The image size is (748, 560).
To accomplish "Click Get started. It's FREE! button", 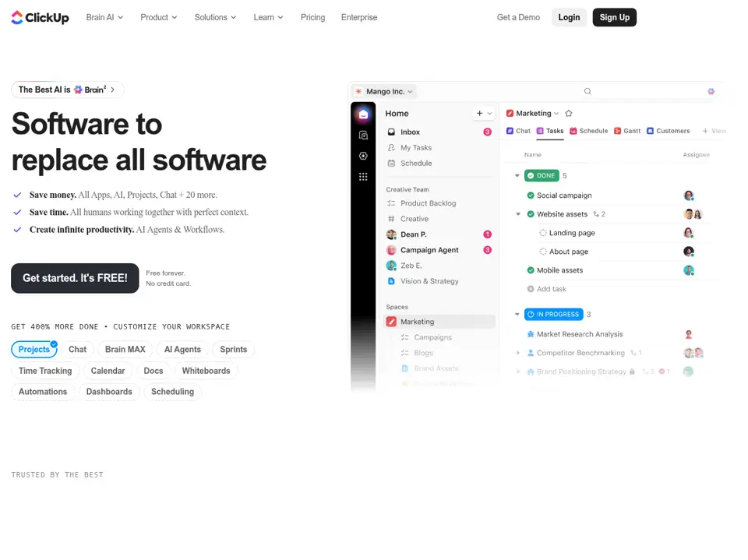I will pos(75,278).
